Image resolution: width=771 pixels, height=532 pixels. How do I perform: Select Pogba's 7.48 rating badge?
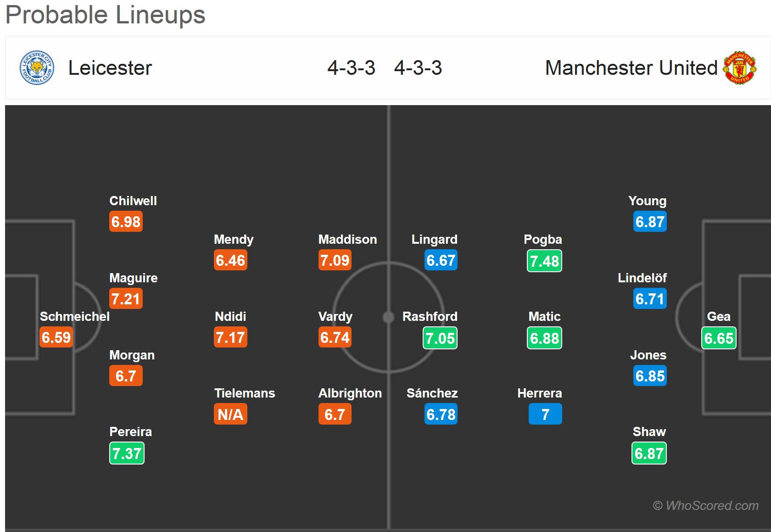coord(544,261)
